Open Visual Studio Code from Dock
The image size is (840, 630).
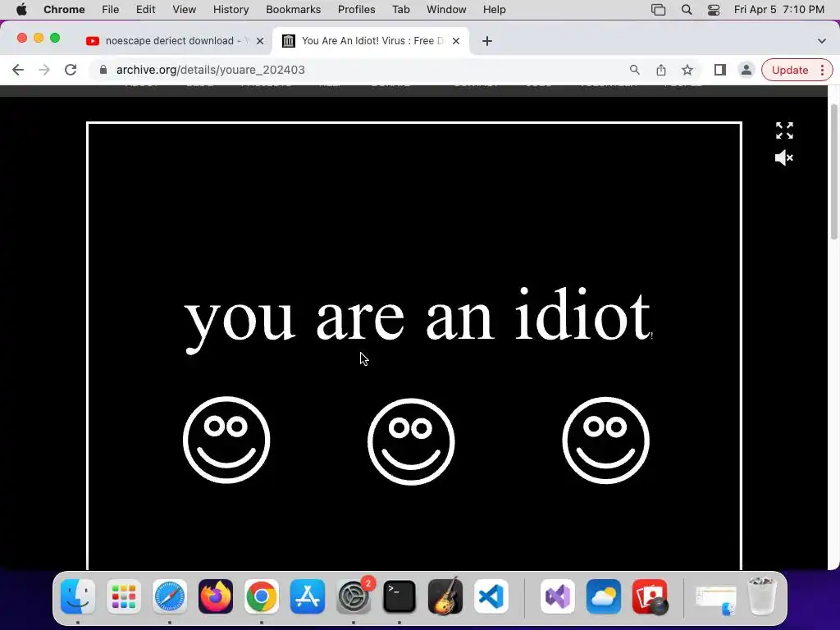click(491, 596)
